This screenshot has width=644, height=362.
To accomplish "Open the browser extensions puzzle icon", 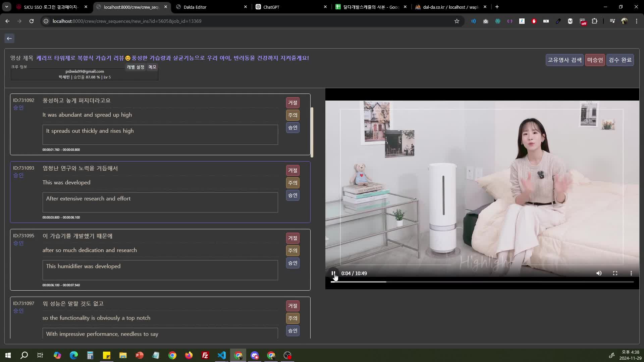I will 595,21.
